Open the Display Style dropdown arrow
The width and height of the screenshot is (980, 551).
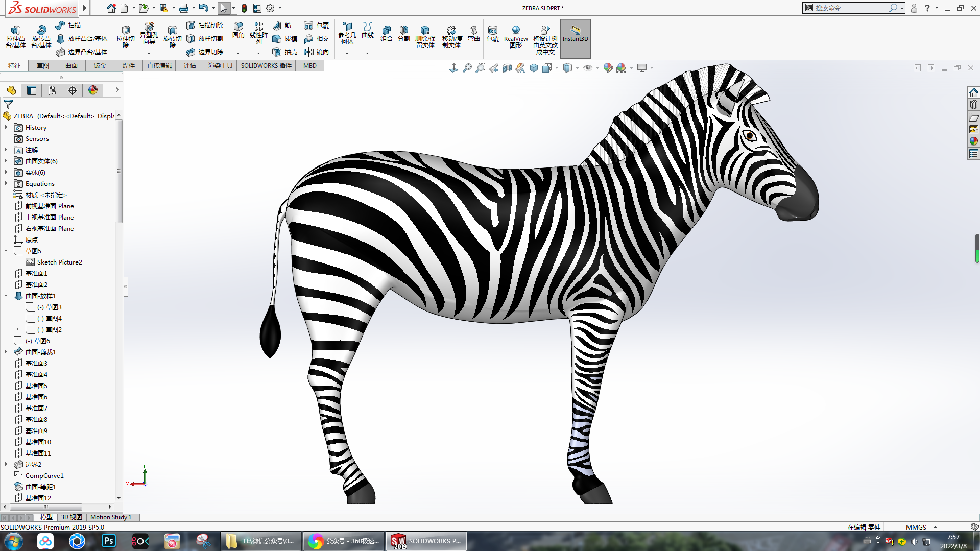[577, 68]
